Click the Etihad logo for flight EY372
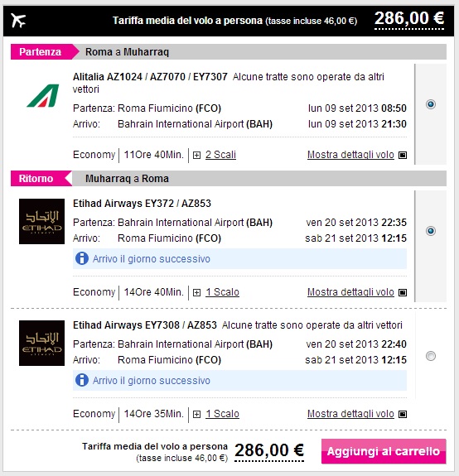This screenshot has height=476, width=459. 41,221
